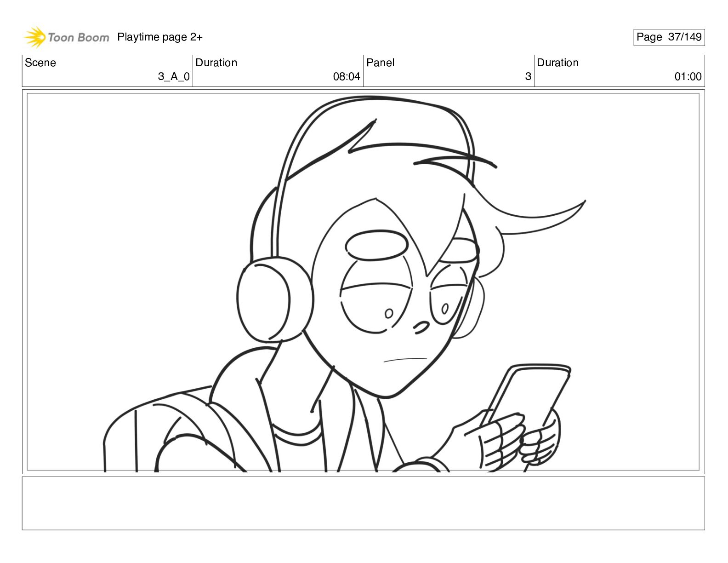Click the panel duration value '01:00'
The height and width of the screenshot is (563, 728).
coord(688,77)
